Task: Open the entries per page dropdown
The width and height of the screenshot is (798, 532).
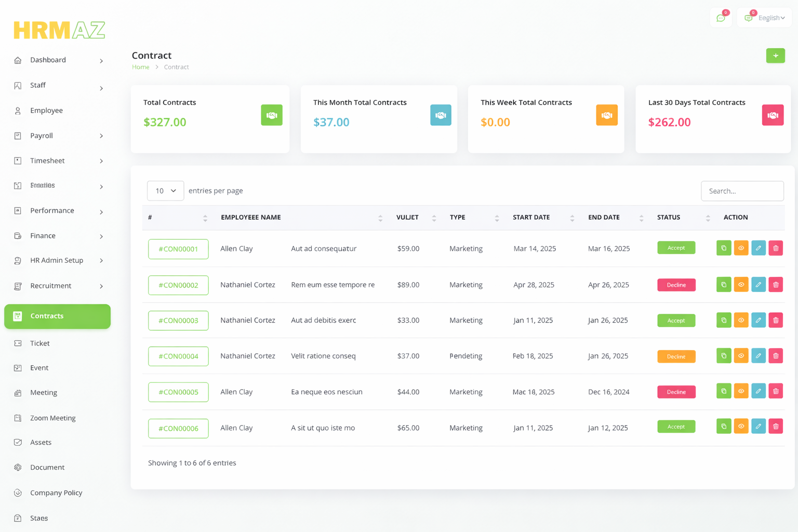Action: 165,191
